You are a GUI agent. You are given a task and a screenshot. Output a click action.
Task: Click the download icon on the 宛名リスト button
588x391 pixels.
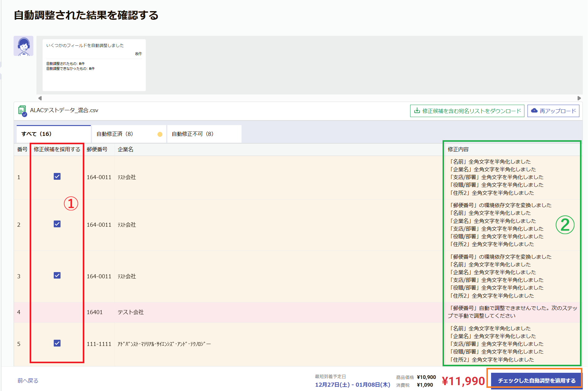coord(417,111)
